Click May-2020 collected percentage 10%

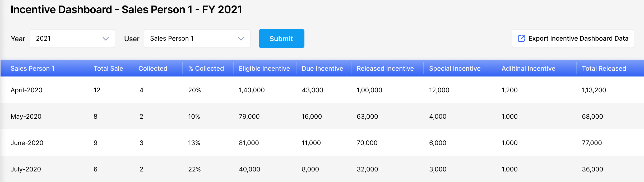[194, 117]
